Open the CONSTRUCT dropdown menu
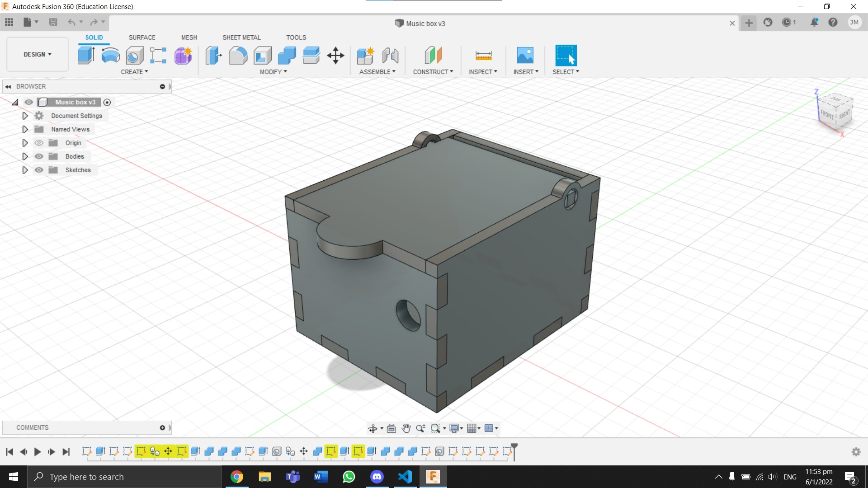The width and height of the screenshot is (868, 488). (x=433, y=72)
